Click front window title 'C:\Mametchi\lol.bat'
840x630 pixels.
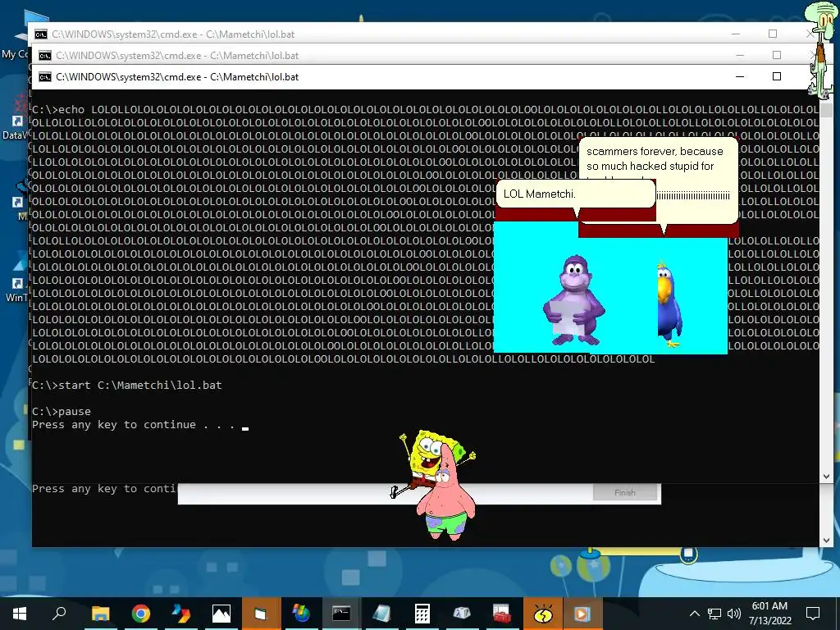pyautogui.click(x=254, y=77)
